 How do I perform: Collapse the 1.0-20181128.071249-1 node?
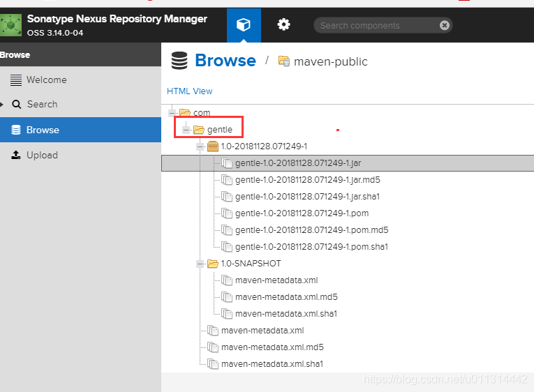pyautogui.click(x=200, y=146)
